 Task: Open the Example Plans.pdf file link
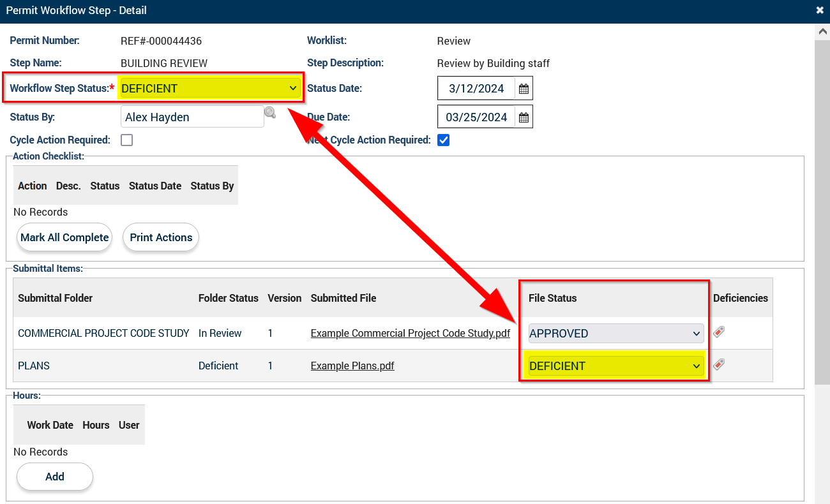(352, 366)
